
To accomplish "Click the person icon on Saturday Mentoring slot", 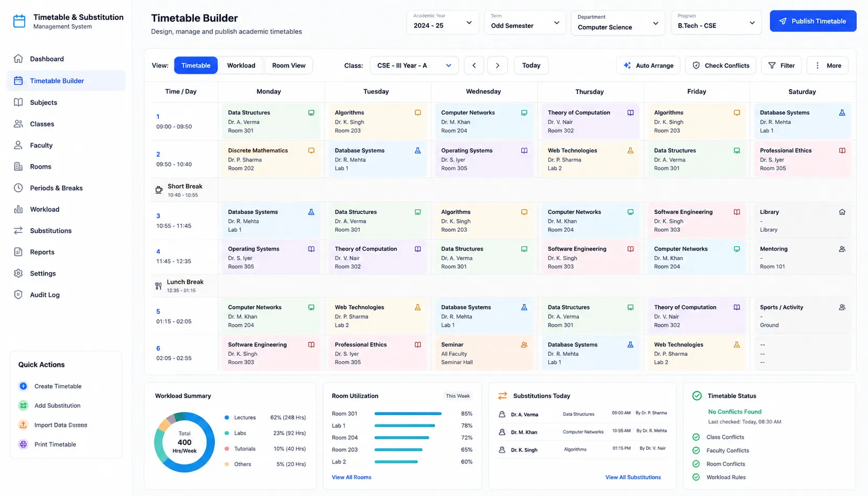I will (842, 249).
